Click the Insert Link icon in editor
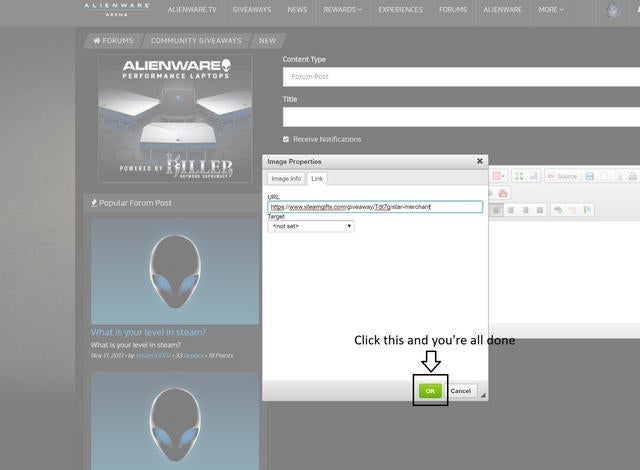 [558, 210]
